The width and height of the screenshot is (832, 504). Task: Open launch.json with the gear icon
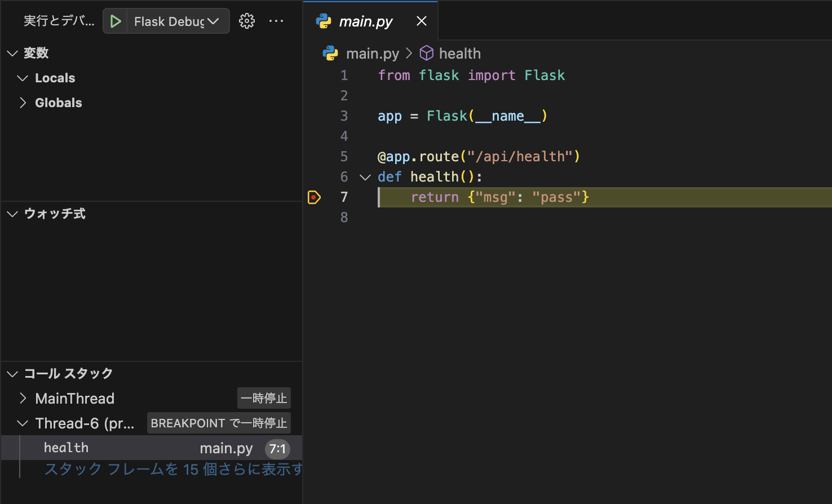[247, 21]
